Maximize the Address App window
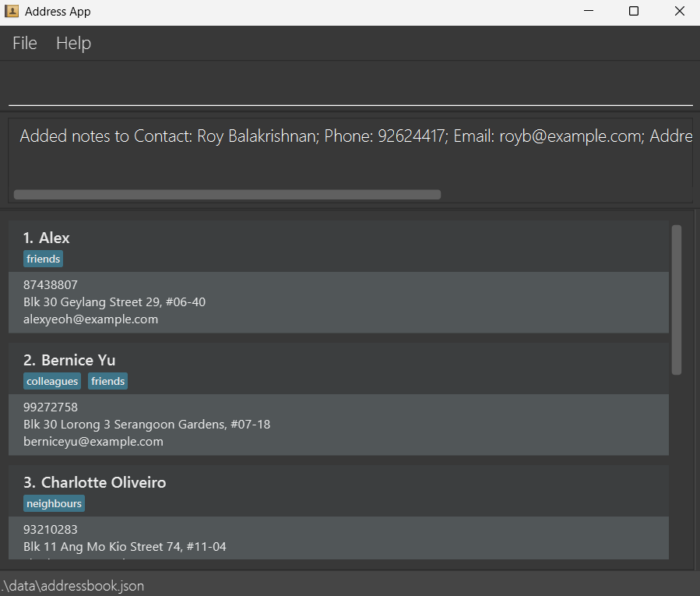Screen dimensions: 700x596 634,12
